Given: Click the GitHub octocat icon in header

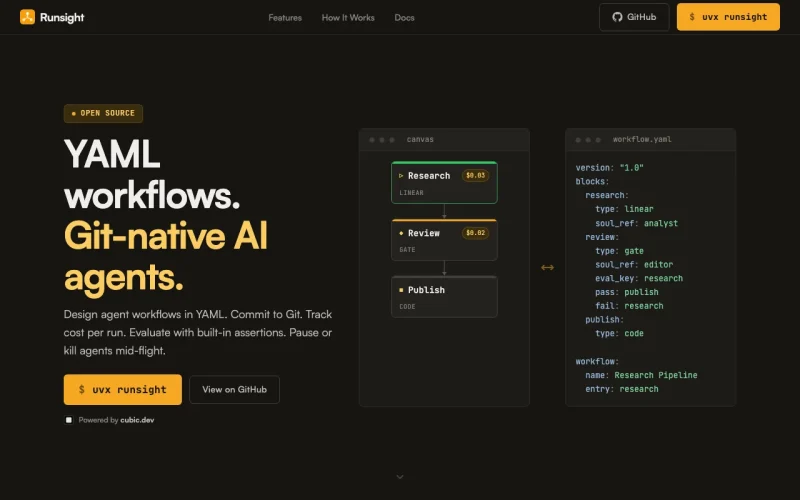Looking at the screenshot, I should pos(617,17).
